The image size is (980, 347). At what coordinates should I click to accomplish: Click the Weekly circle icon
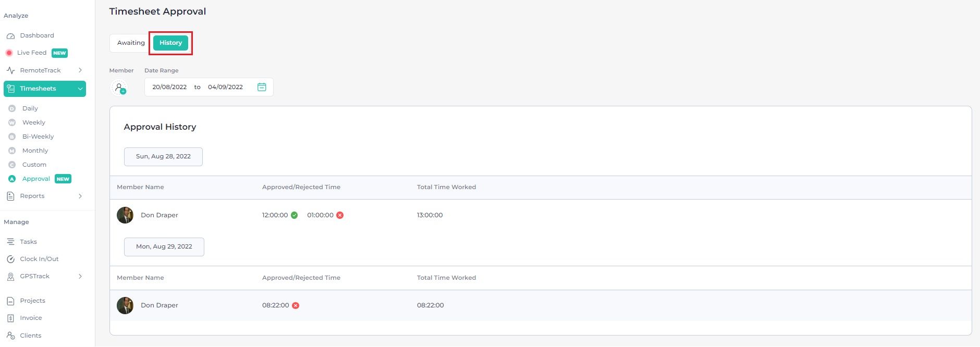12,122
